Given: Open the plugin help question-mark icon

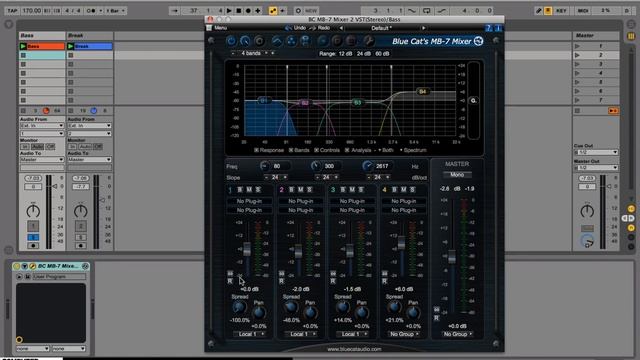Looking at the screenshot, I should tap(488, 28).
